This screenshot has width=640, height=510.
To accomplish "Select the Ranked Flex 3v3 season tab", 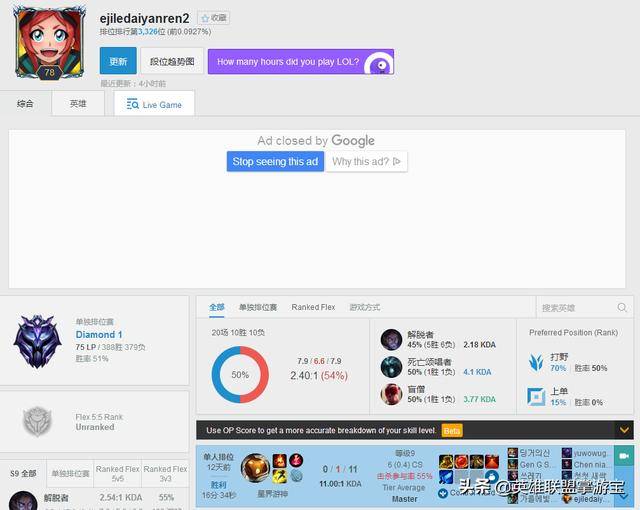I will tap(165, 474).
